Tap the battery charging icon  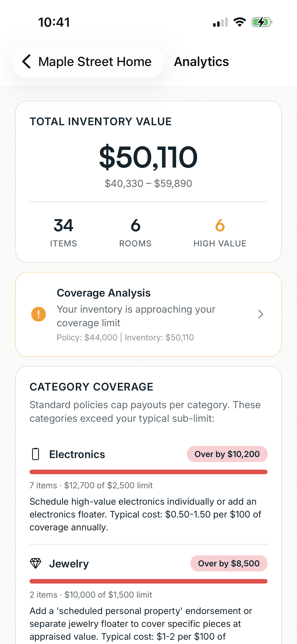click(262, 22)
